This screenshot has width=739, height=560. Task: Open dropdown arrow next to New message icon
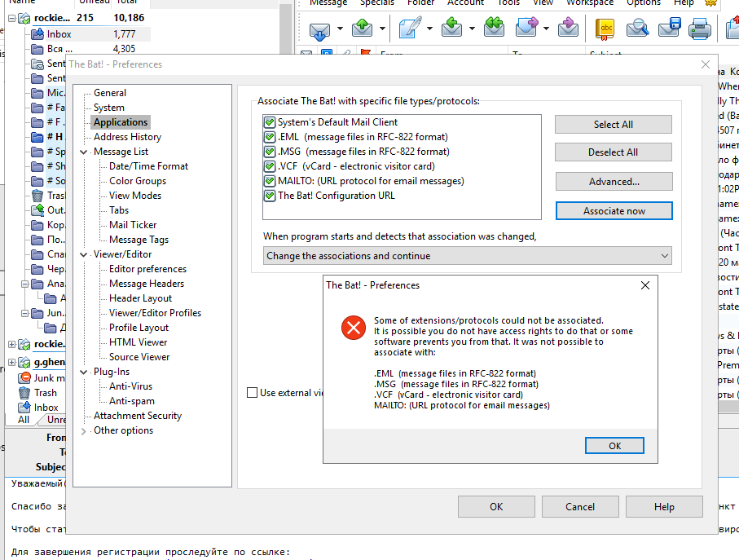(x=430, y=29)
